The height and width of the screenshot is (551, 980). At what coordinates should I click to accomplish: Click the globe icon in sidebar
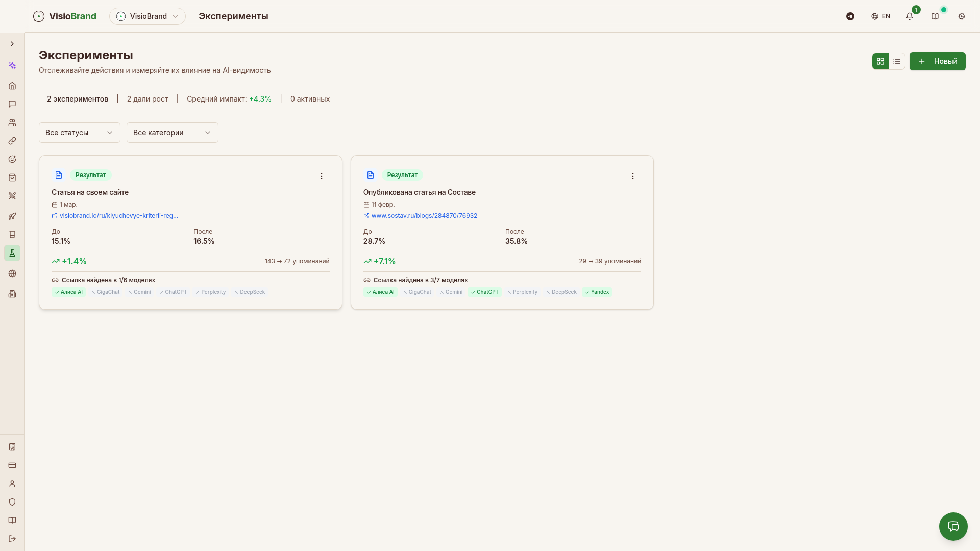click(x=12, y=273)
